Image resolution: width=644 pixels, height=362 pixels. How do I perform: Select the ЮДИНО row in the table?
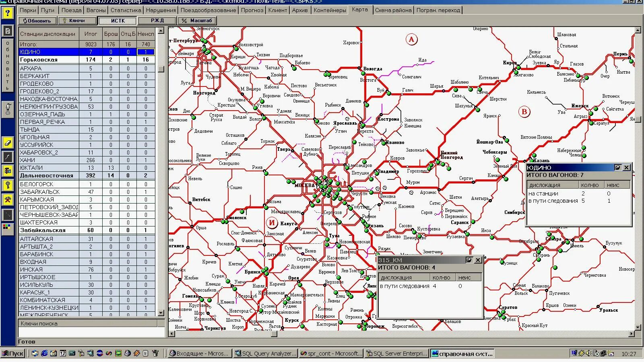87,52
